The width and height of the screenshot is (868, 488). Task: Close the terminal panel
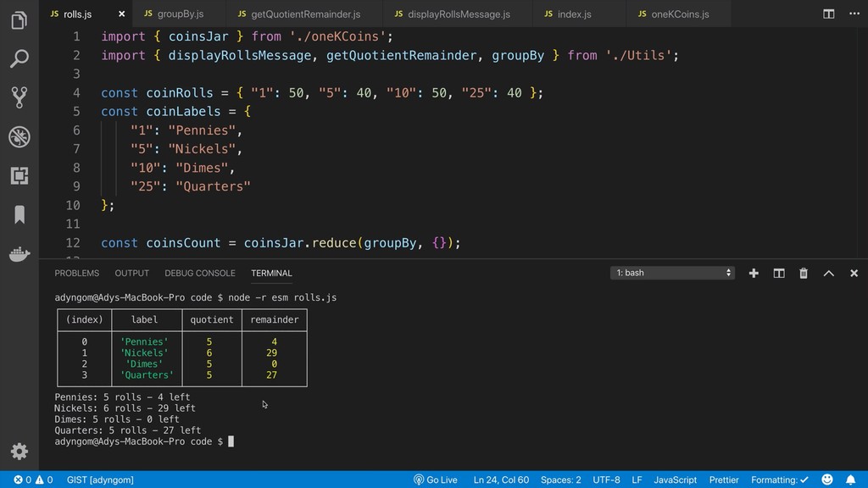pyautogui.click(x=854, y=274)
